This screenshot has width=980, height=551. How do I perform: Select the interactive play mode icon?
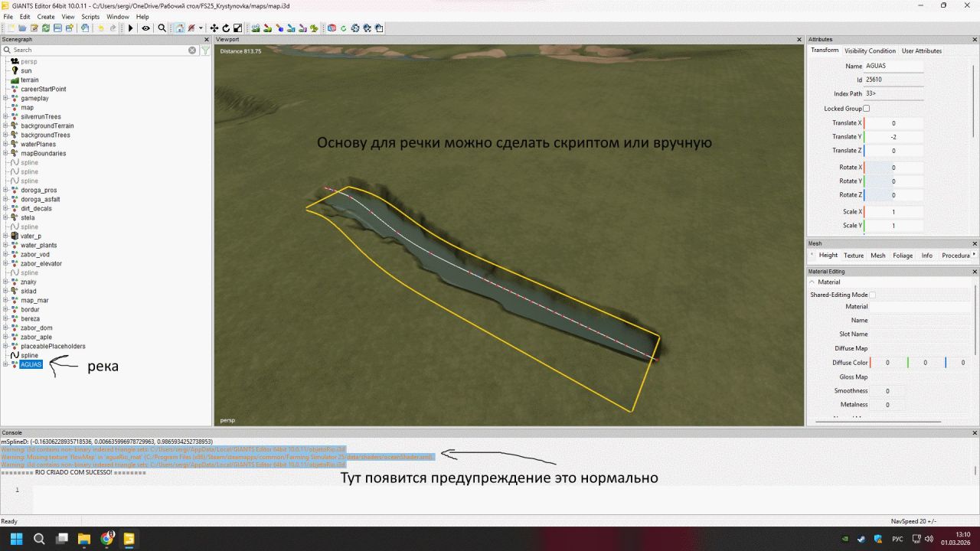point(130,28)
